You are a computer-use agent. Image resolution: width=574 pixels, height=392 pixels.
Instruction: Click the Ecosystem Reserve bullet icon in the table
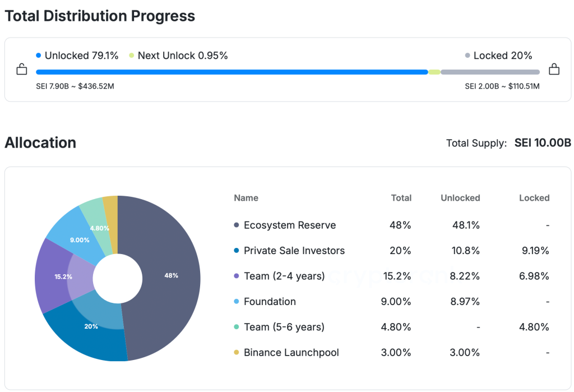click(x=238, y=225)
